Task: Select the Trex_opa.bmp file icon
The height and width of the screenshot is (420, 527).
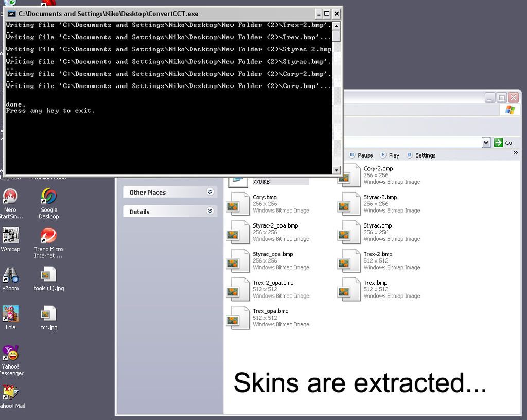Action: (x=238, y=318)
